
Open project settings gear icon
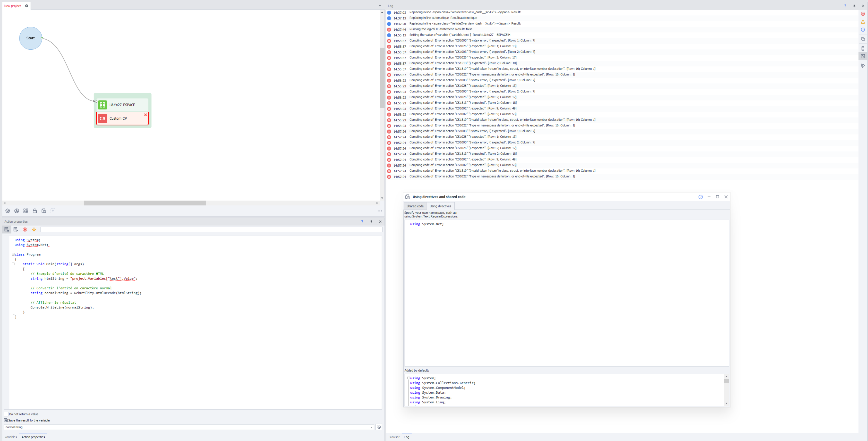point(7,211)
